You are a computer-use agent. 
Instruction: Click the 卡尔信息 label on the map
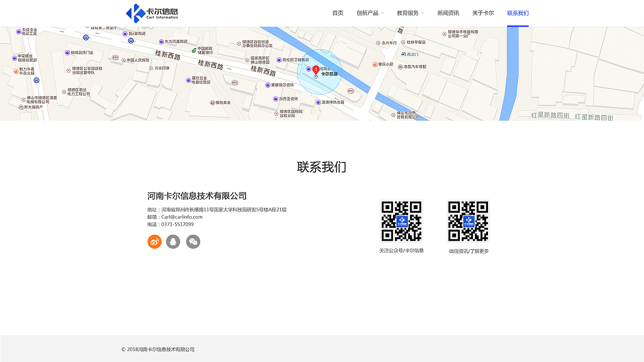point(330,74)
